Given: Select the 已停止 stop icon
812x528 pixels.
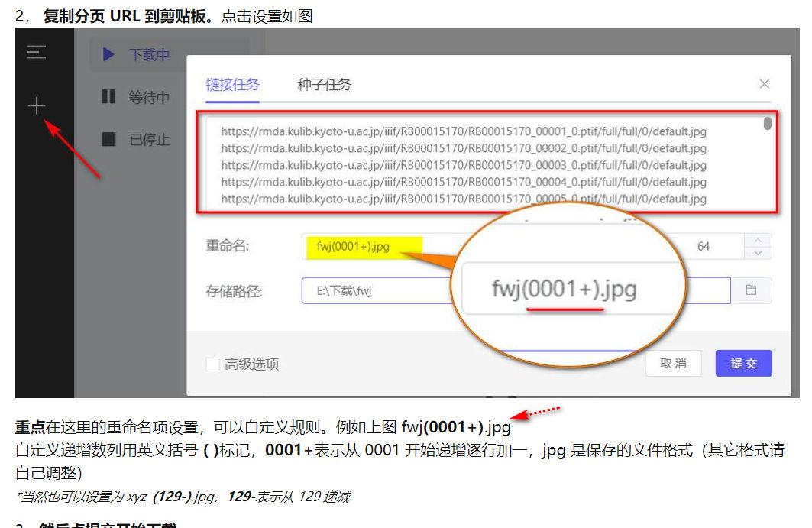Looking at the screenshot, I should [108, 139].
